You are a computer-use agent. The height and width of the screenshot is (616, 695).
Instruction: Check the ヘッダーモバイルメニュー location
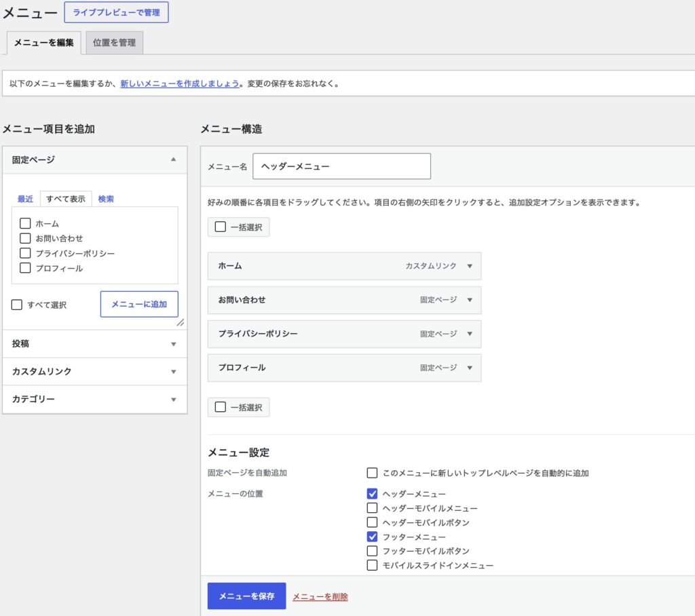(x=373, y=508)
